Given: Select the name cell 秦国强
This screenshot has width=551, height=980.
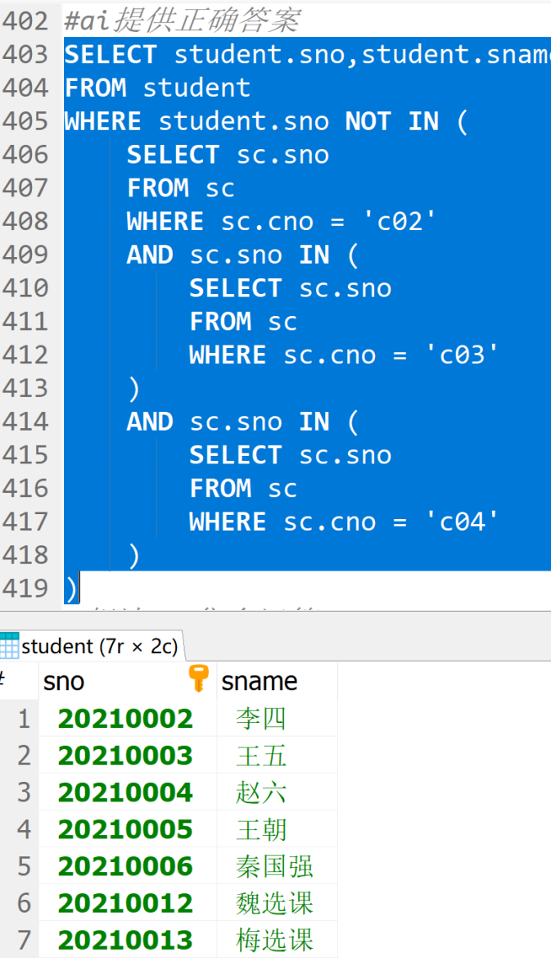Looking at the screenshot, I should point(277,866).
